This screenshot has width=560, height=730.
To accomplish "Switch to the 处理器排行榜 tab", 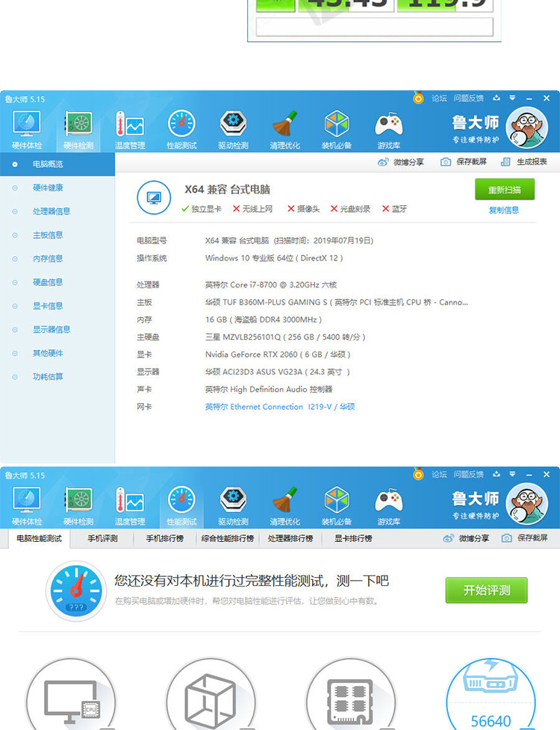I will click(x=290, y=539).
